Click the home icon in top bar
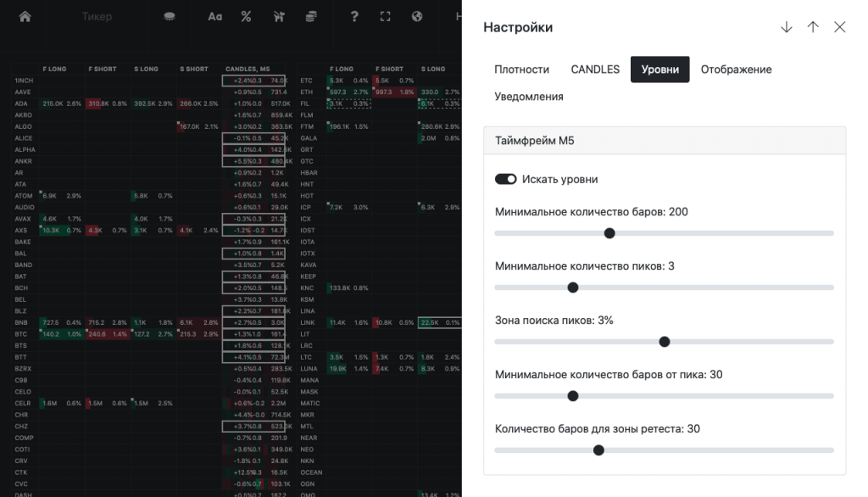 point(25,16)
